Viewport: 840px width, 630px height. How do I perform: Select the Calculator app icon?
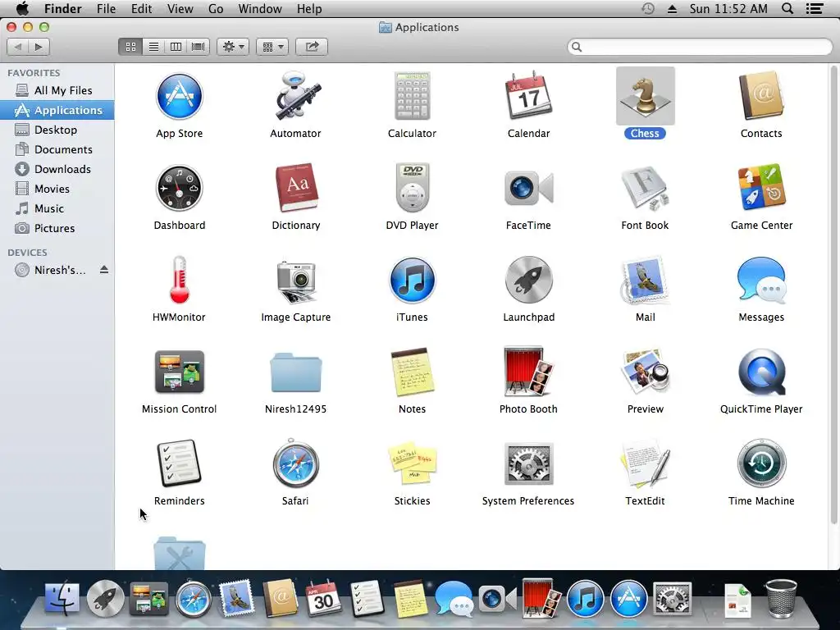click(412, 97)
